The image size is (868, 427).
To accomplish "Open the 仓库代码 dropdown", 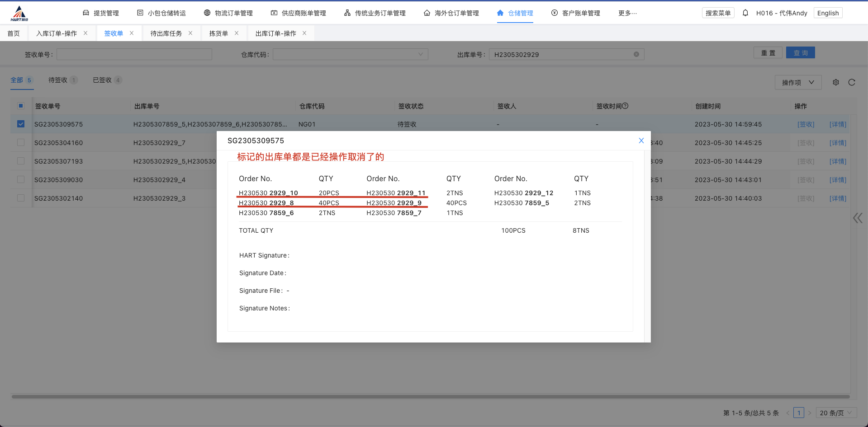I will pyautogui.click(x=350, y=54).
